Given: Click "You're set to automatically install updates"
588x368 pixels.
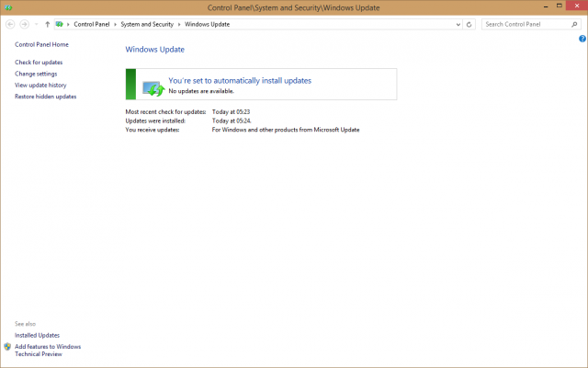Looking at the screenshot, I should 240,80.
